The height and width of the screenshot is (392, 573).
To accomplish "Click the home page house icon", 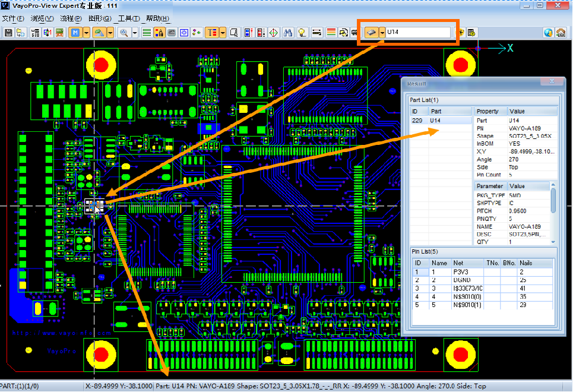I will pos(561,33).
